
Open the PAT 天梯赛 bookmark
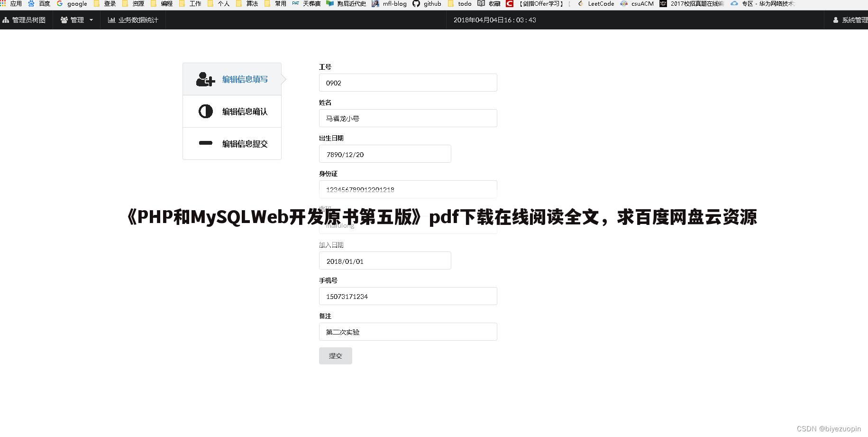(x=306, y=4)
